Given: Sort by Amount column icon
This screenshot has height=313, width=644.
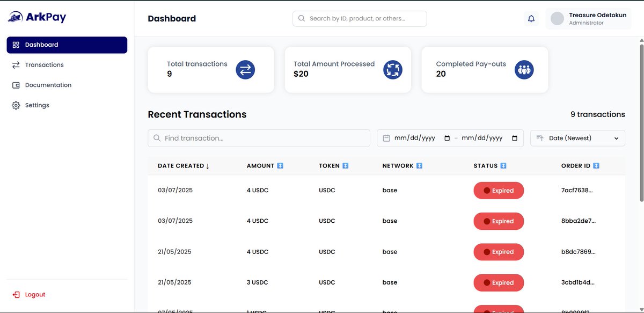Looking at the screenshot, I should pos(280,166).
